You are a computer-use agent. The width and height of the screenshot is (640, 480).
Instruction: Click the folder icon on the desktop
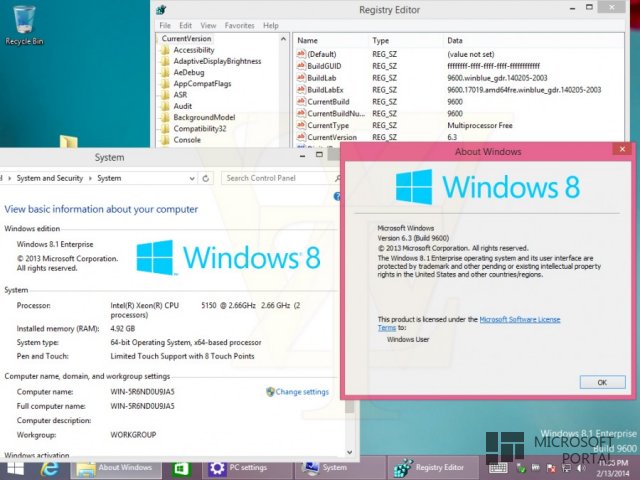(x=68, y=141)
